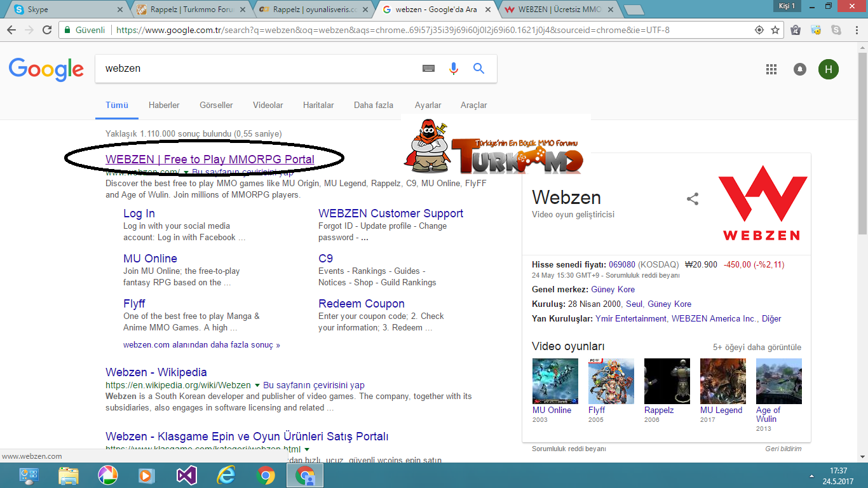
Task: Open Picasa taskbar icon
Action: (x=107, y=475)
